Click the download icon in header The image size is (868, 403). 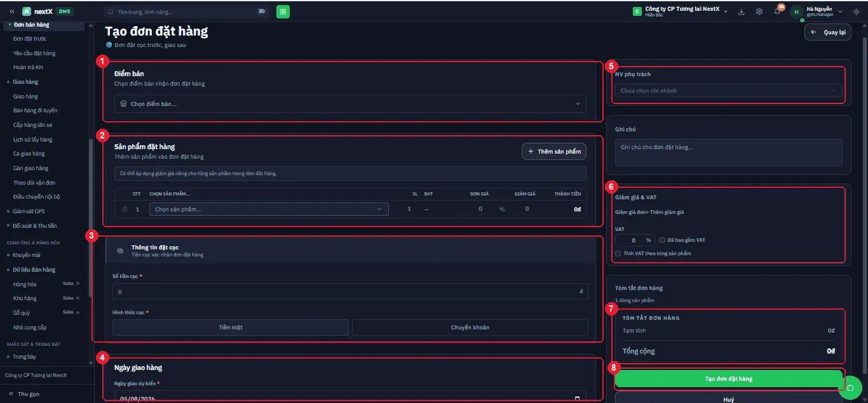coord(742,11)
